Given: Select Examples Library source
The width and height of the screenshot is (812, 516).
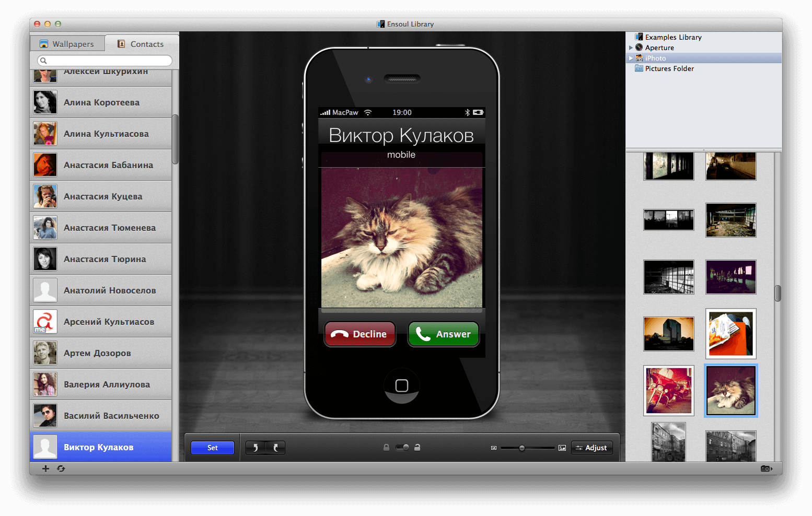Looking at the screenshot, I should pos(704,37).
